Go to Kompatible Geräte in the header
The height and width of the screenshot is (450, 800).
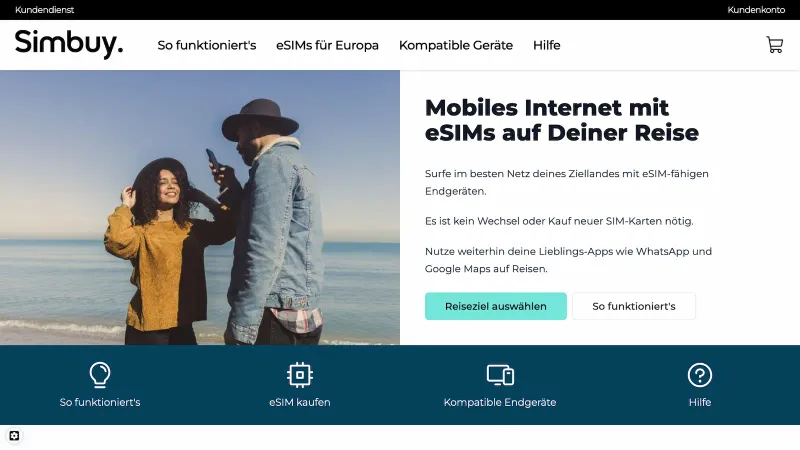point(456,45)
